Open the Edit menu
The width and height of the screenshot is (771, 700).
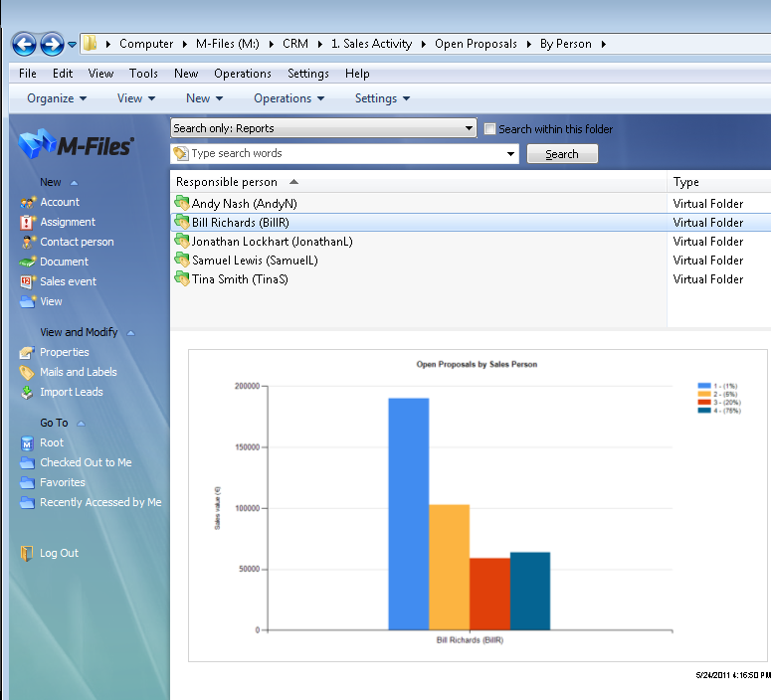(x=63, y=74)
